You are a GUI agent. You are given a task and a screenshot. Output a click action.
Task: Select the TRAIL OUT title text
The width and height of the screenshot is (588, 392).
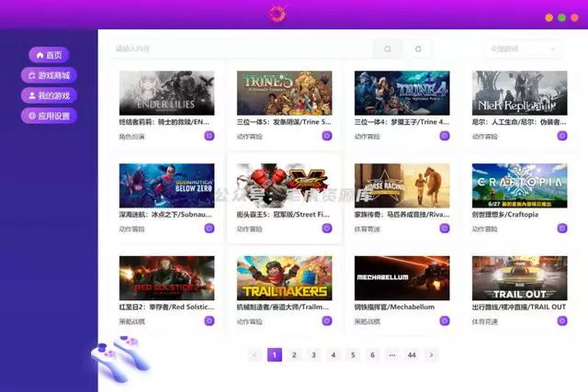519,307
